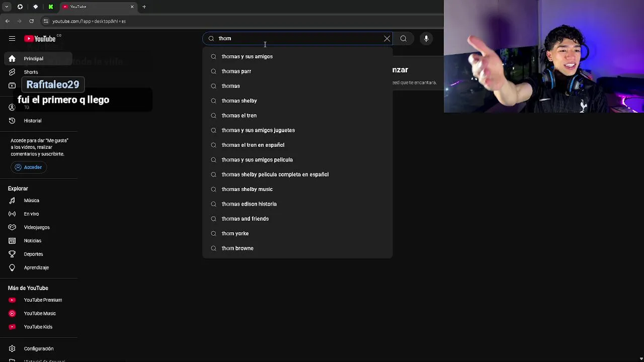Screen dimensions: 644x362
Task: Focus the search field containing thom
Action: (297, 39)
